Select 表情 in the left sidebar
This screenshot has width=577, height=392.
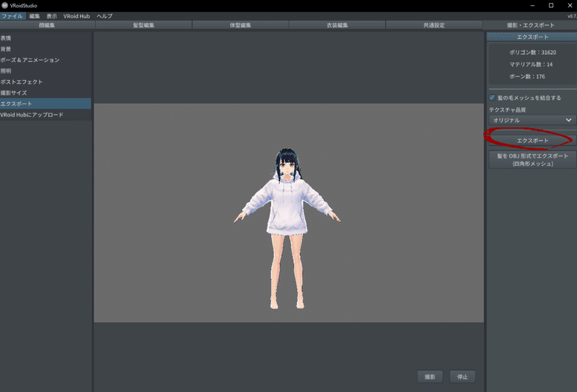coord(45,38)
